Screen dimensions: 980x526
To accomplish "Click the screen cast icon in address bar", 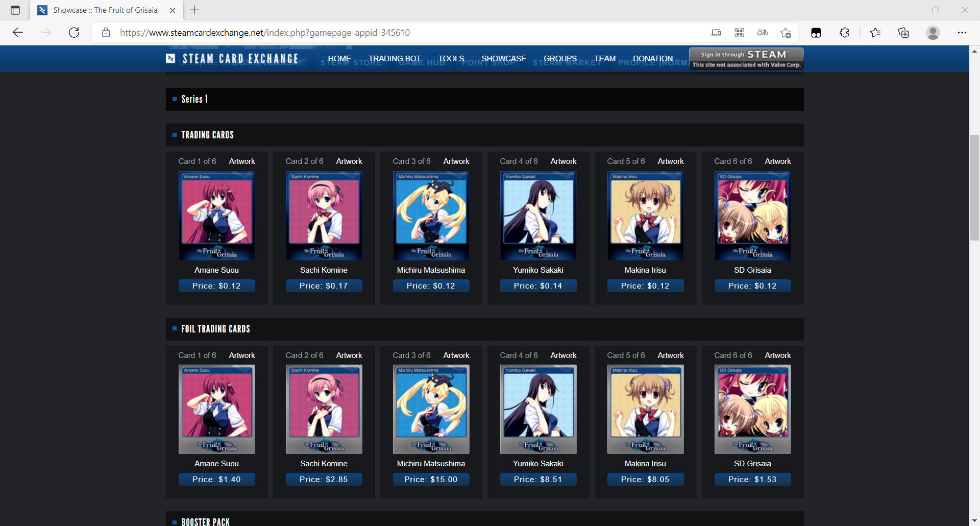I will click(x=716, y=33).
